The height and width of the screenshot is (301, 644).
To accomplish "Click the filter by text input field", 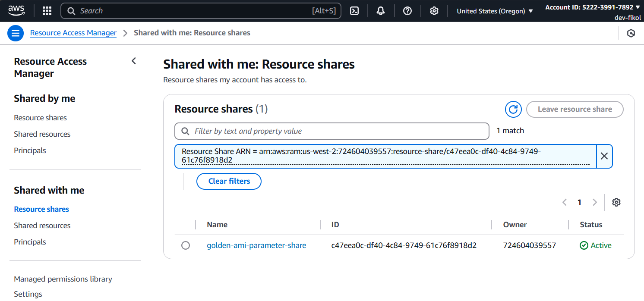I will pos(332,131).
